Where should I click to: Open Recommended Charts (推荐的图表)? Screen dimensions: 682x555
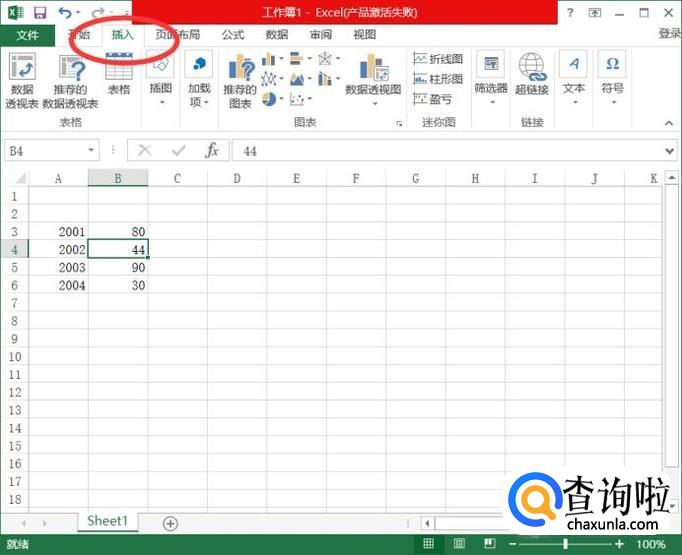(x=241, y=80)
